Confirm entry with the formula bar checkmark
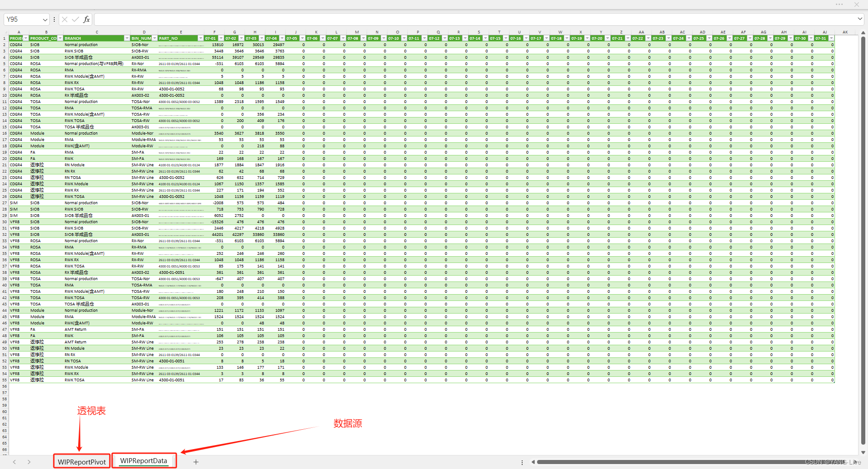The image size is (868, 469). point(75,19)
